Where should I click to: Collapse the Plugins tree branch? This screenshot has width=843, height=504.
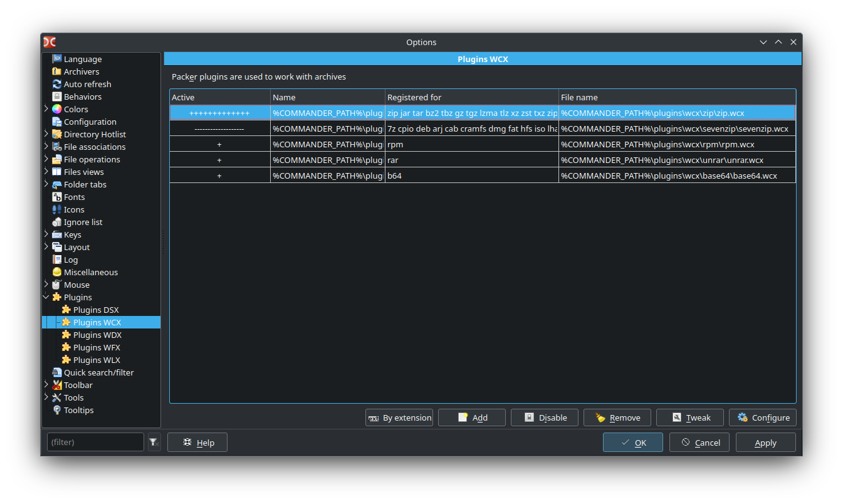[46, 297]
